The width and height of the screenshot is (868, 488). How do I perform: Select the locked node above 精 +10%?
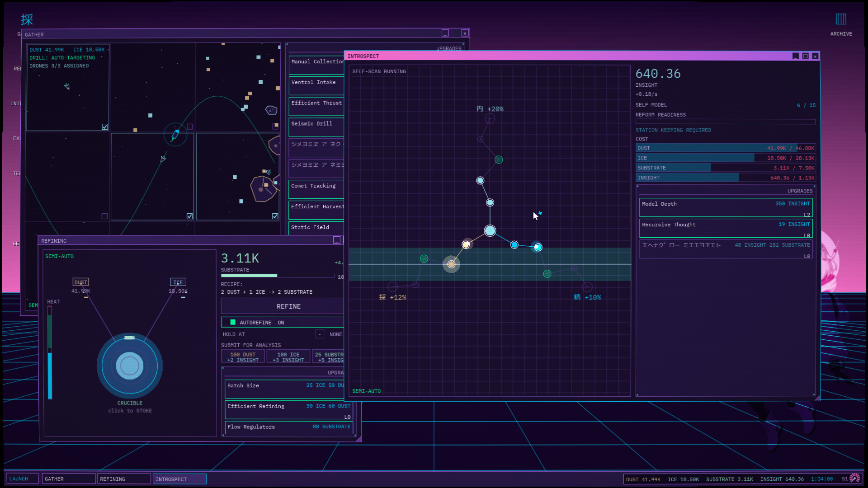587,286
